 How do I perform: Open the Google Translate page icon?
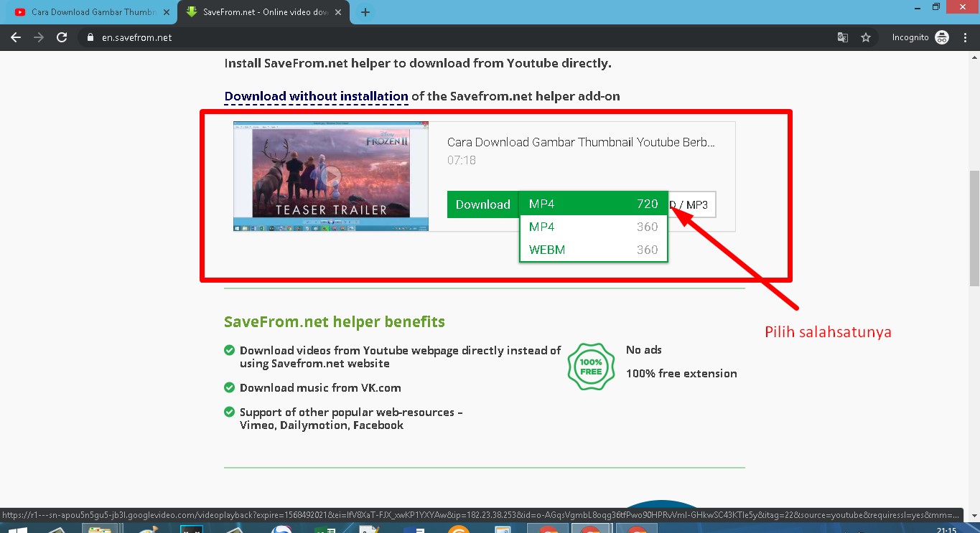click(843, 37)
